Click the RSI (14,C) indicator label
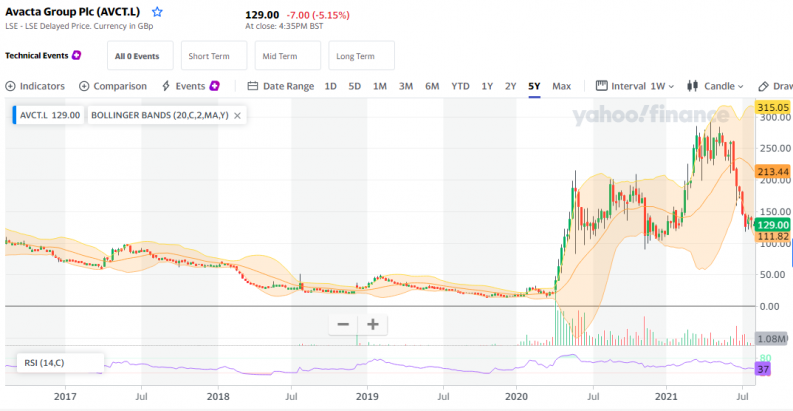793x411 pixels. [45, 363]
